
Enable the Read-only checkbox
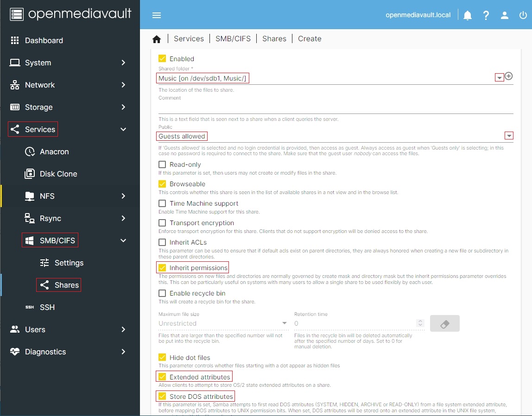(x=162, y=164)
